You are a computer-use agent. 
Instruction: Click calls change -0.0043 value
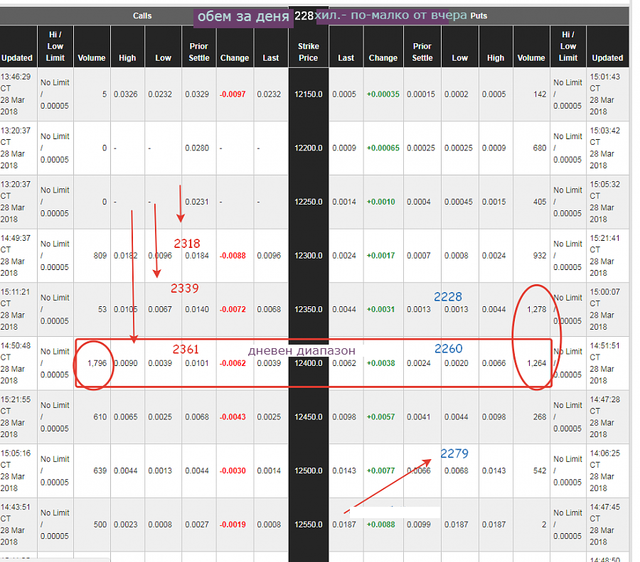233,417
